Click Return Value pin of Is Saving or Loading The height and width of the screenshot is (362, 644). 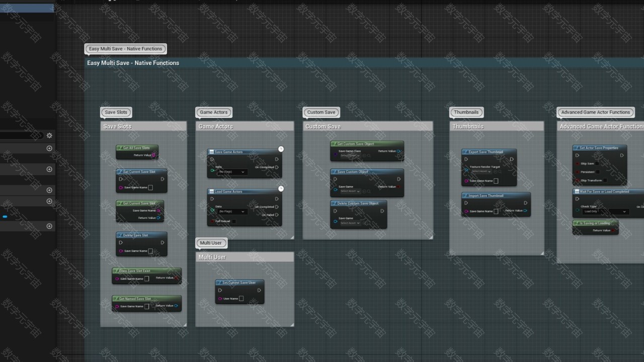point(614,230)
